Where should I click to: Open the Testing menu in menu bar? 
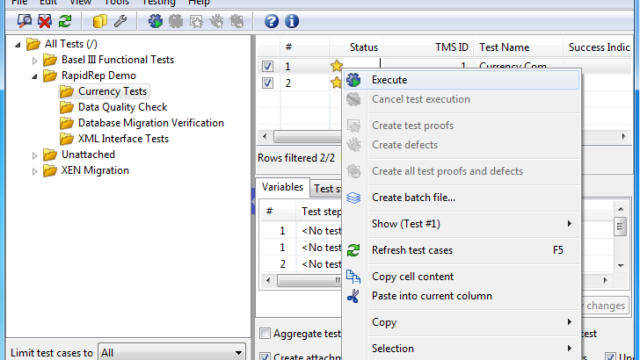(x=158, y=2)
